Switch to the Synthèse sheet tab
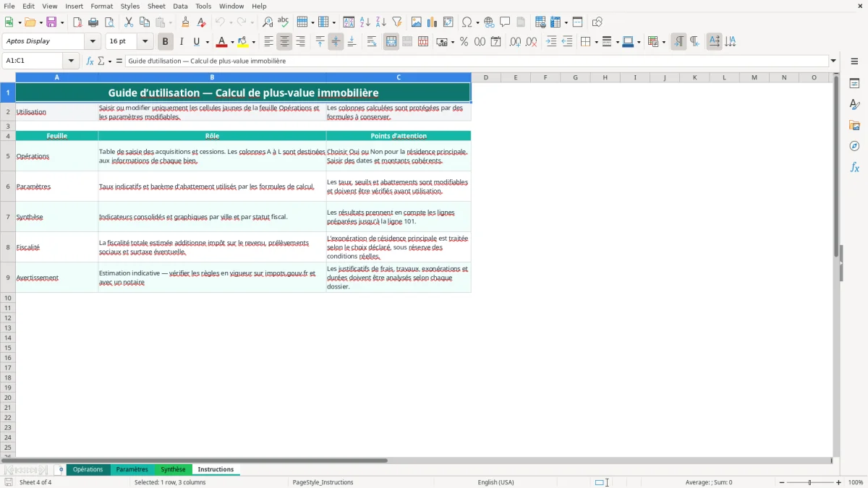 point(173,469)
